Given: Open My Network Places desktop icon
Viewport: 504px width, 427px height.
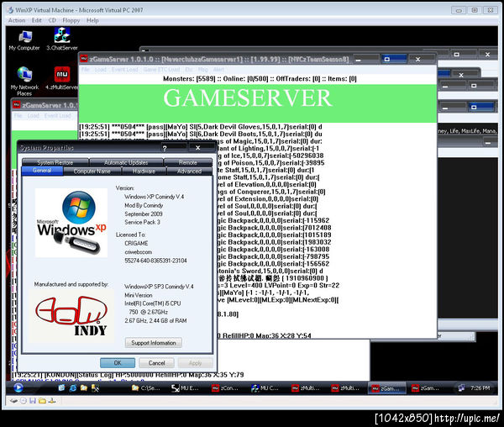Looking at the screenshot, I should point(24,81).
